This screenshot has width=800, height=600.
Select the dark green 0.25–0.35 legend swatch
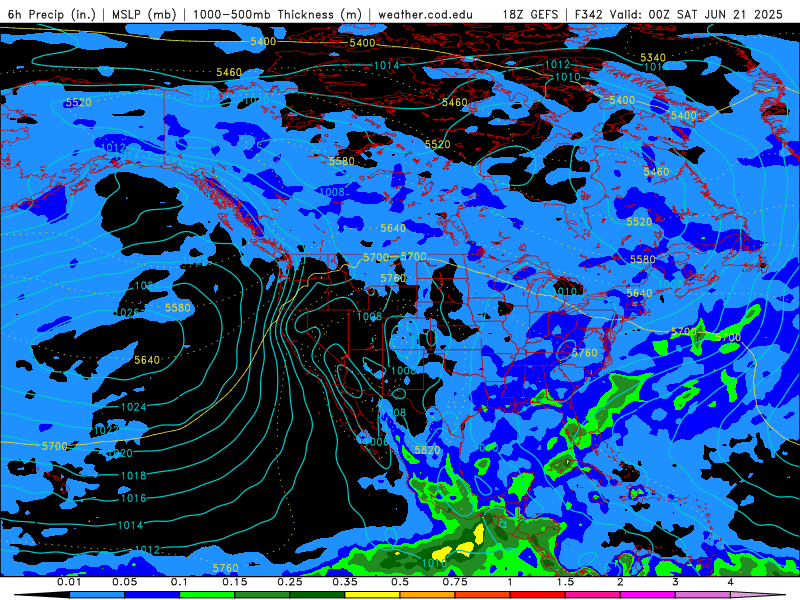point(317,595)
